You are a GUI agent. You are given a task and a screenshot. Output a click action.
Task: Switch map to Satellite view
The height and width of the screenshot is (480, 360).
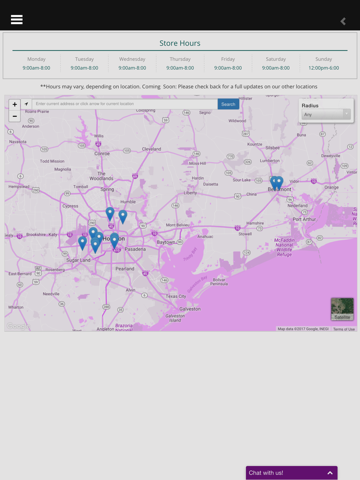342,309
